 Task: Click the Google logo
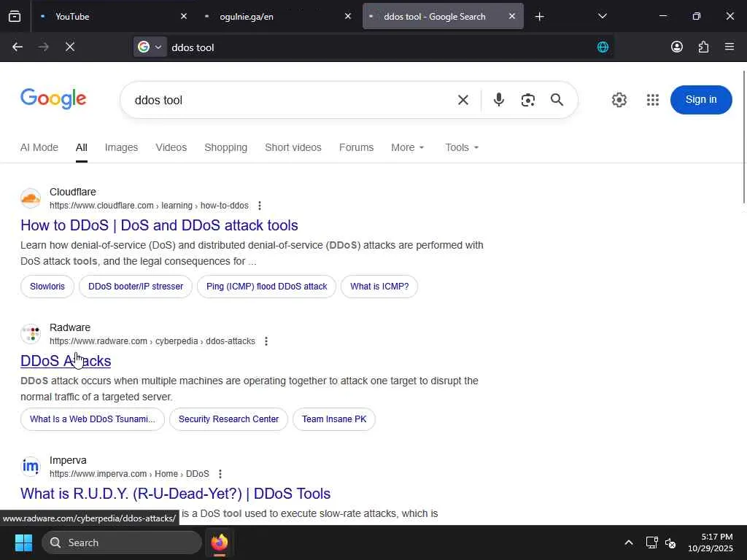pos(53,99)
